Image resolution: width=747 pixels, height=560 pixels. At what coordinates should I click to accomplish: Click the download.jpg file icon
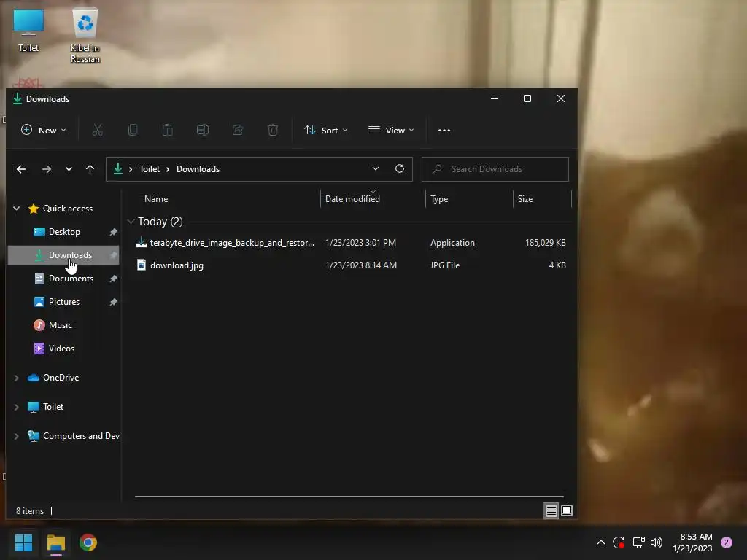coord(142,265)
